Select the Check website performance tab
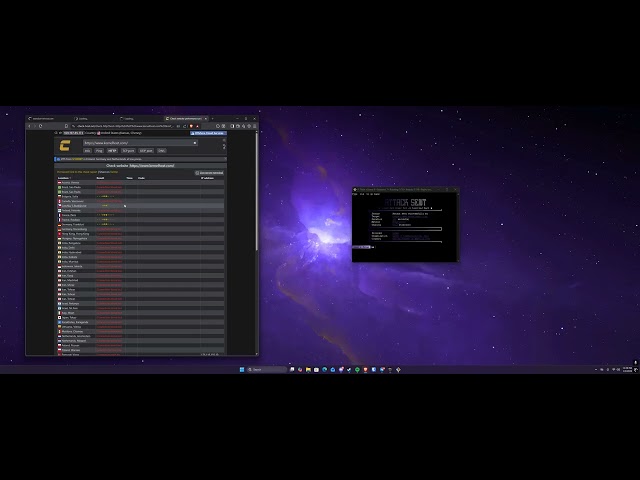The height and width of the screenshot is (480, 640). point(186,118)
